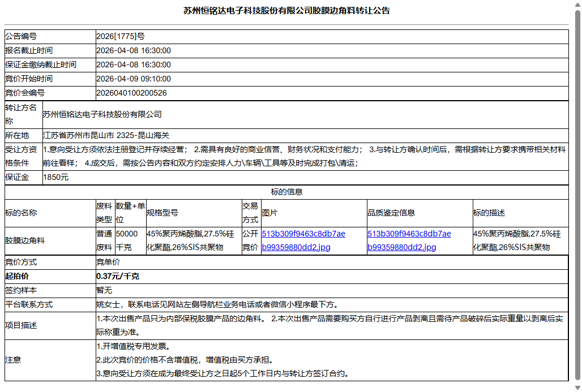This screenshot has height=392, width=582.
Task: Click the 受让方资格条件 label cell
Action: tap(23, 157)
